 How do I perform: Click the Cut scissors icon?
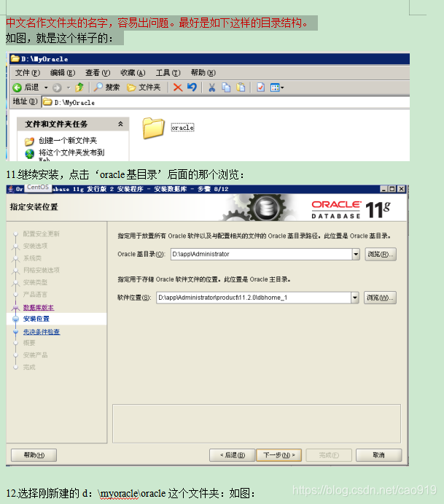[211, 88]
